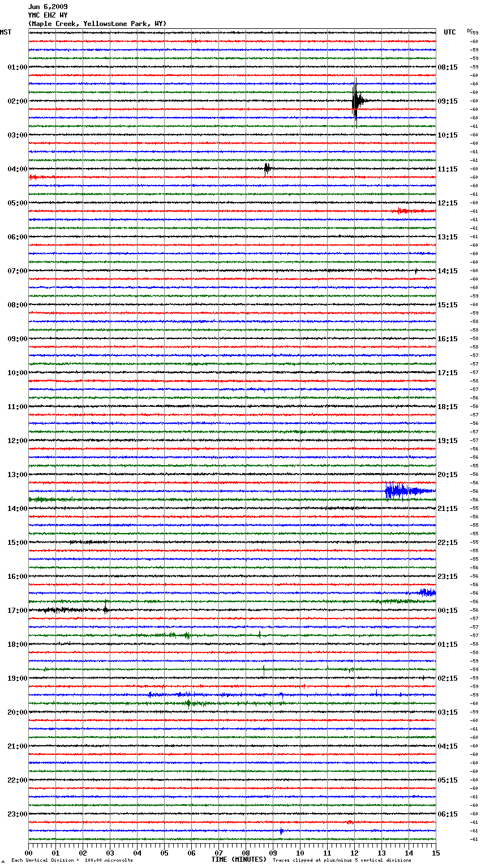This screenshot has height=868, width=481.
Task: Select the 09:00 MST time label
Action: click(x=18, y=339)
